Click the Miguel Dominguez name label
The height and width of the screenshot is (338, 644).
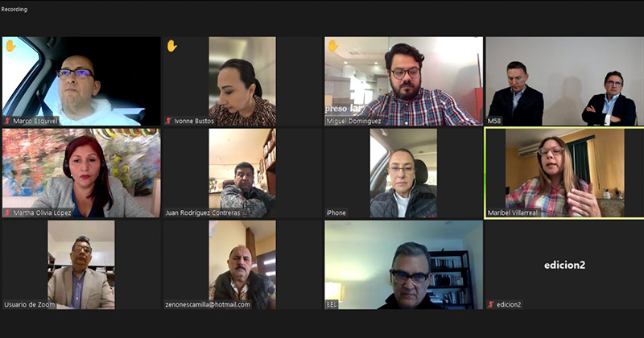(x=353, y=122)
